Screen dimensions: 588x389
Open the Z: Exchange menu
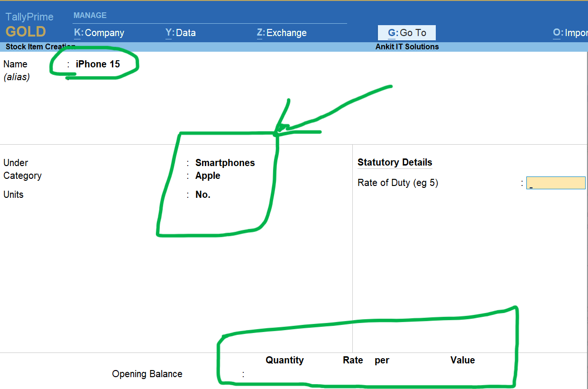coord(282,33)
